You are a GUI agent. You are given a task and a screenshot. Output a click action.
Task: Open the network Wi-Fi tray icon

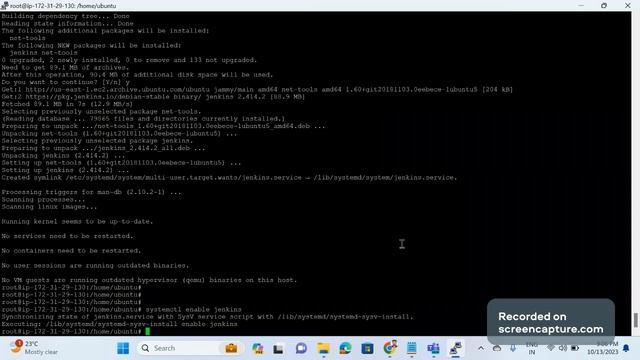551,348
